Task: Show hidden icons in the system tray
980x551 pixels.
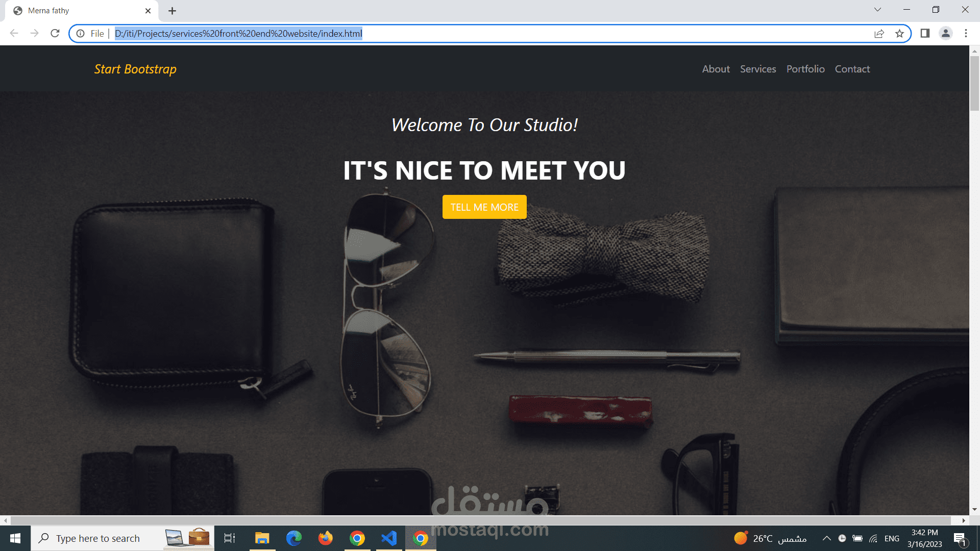Action: pos(826,538)
